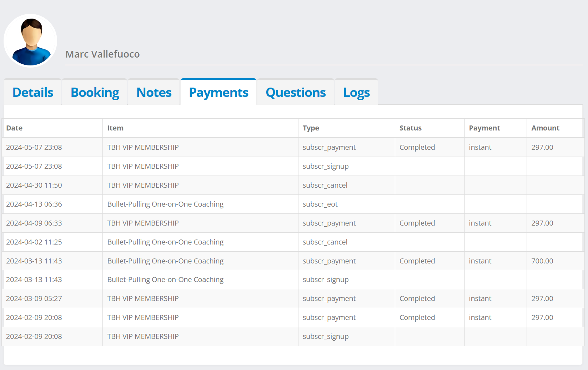Click the Status column header

click(x=410, y=128)
